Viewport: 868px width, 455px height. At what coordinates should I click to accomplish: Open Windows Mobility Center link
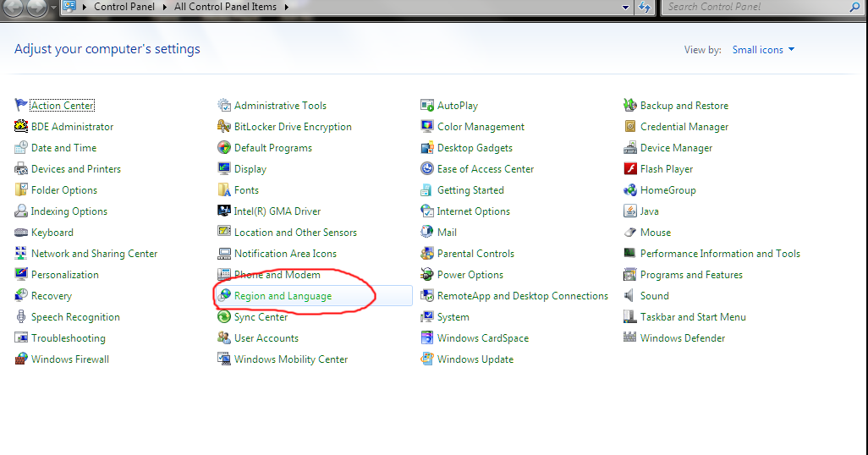(291, 359)
